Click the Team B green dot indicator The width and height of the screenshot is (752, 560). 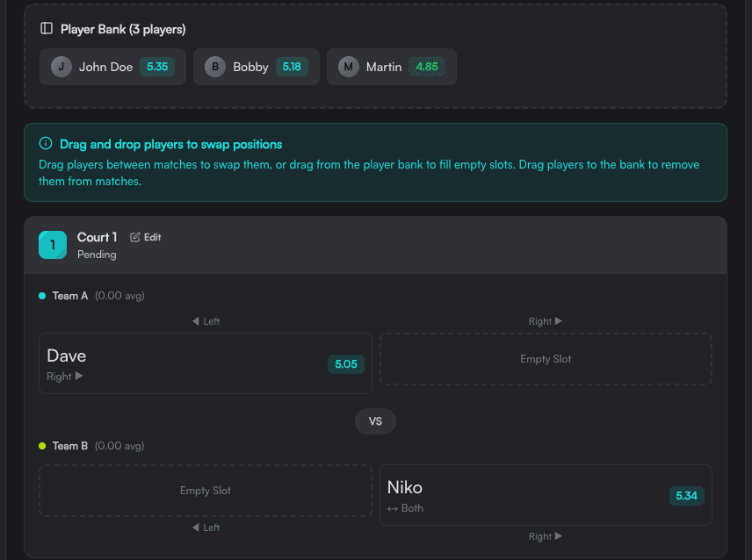point(42,446)
